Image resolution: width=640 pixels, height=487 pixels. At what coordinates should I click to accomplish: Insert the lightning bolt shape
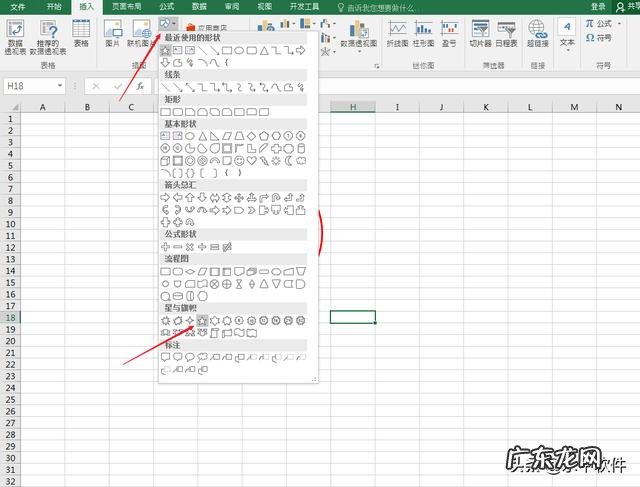coord(264,161)
